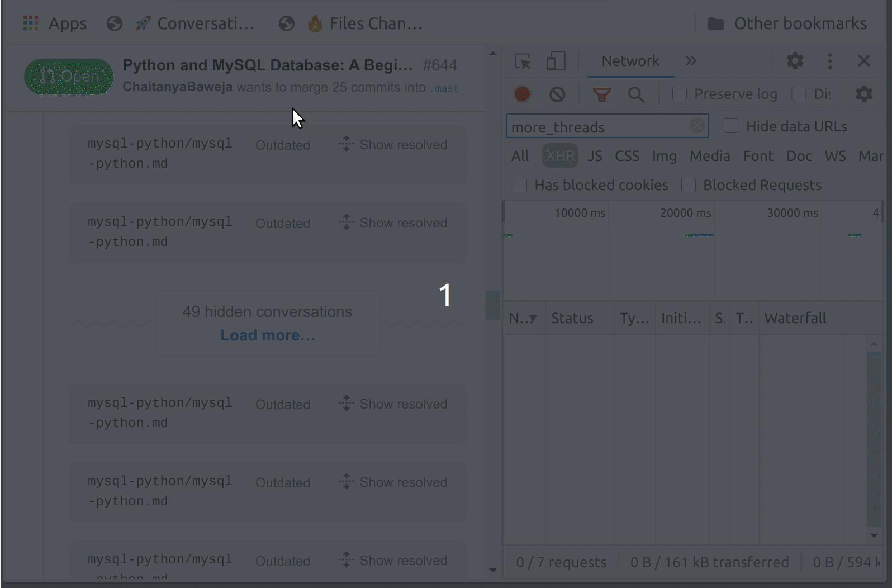Sort by the Initiator column header

pos(682,318)
